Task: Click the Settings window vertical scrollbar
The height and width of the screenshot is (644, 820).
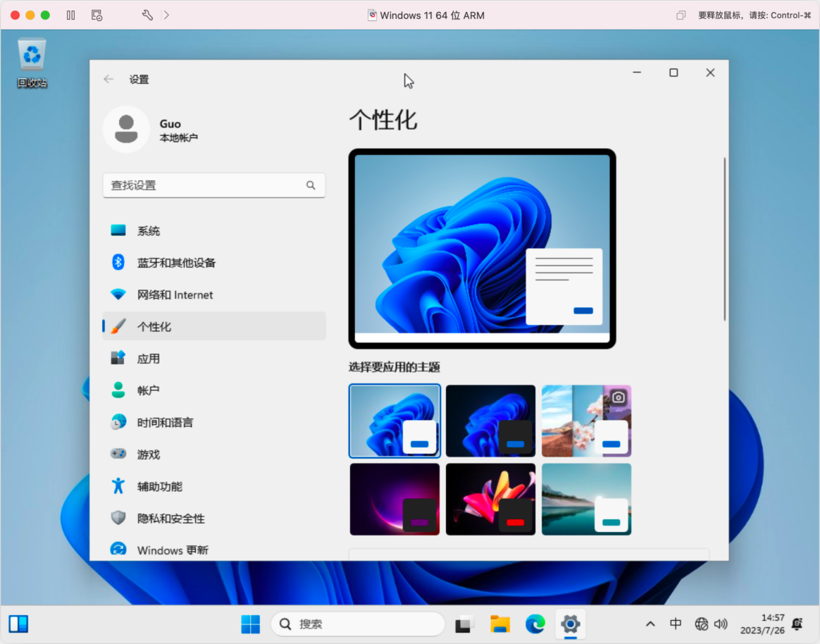Action: coord(724,239)
